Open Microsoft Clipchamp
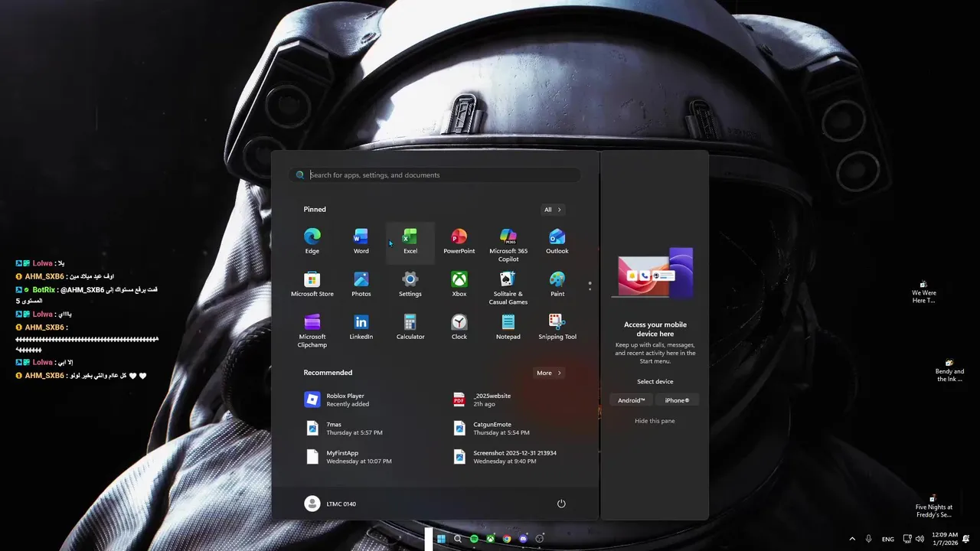The height and width of the screenshot is (551, 980). (x=312, y=330)
